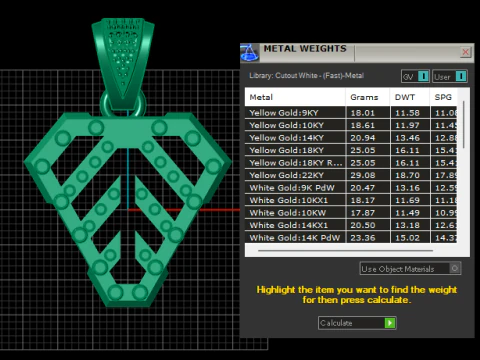This screenshot has height=360, width=480.
Task: Click the 11.58 DWT value
Action: coord(407,113)
